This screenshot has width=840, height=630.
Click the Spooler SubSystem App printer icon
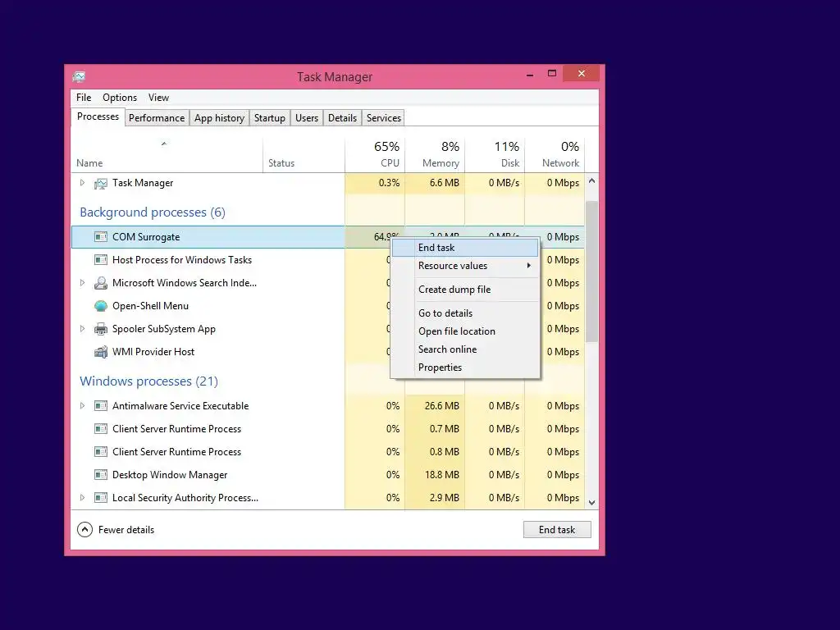point(101,329)
